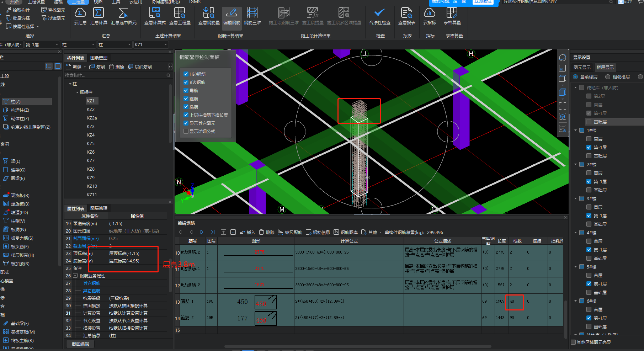Select KZ2a in component list
Viewport: 644px width, 351px height.
click(92, 118)
